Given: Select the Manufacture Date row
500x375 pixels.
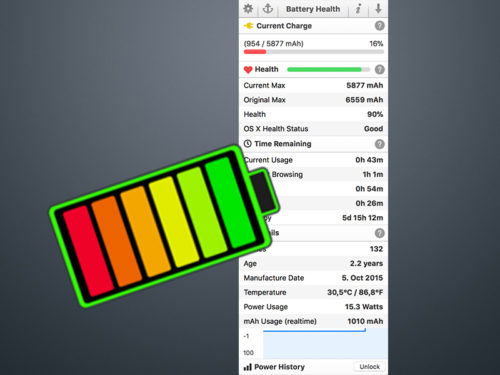Looking at the screenshot, I should (x=313, y=278).
